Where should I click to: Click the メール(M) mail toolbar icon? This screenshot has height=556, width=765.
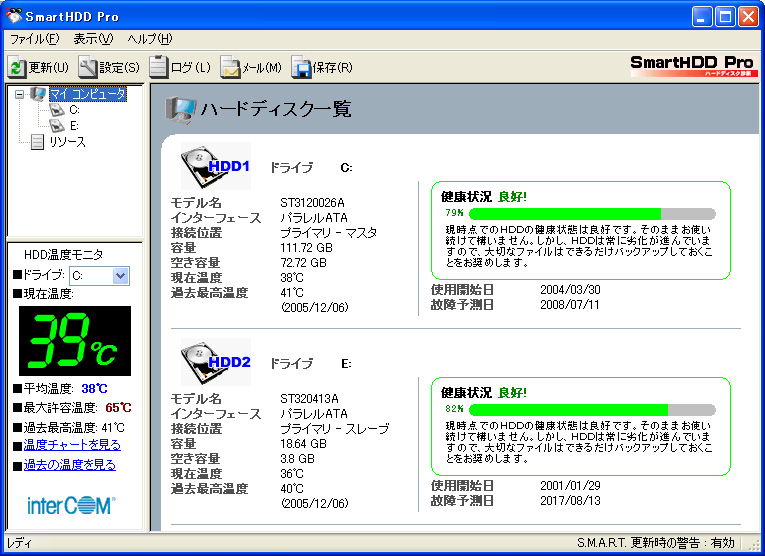[x=230, y=68]
